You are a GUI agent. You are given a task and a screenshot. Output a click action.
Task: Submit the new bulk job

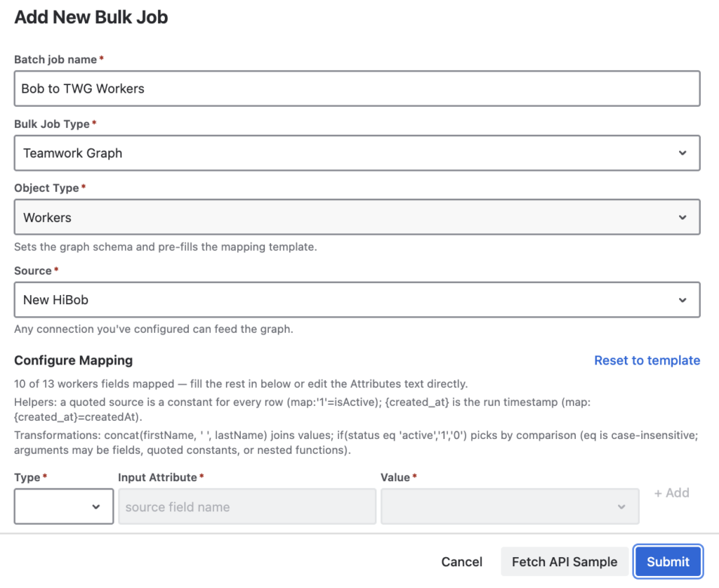[x=668, y=562]
